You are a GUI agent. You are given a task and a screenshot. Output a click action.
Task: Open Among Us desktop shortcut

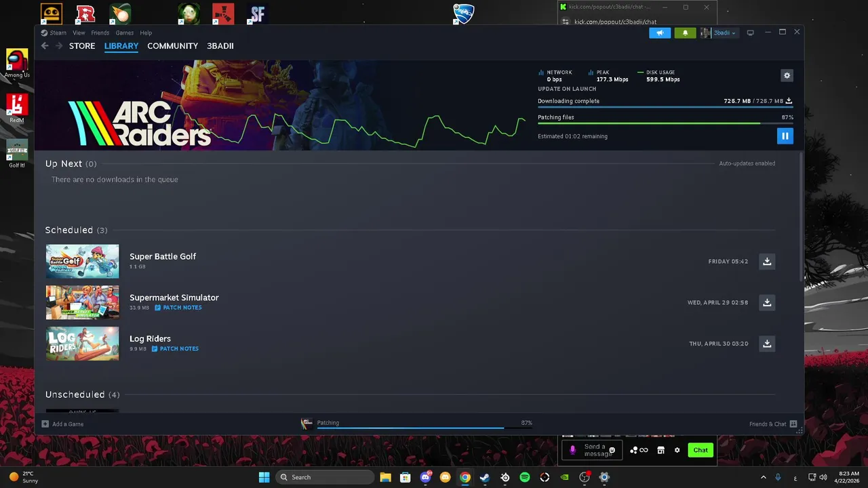pos(17,64)
